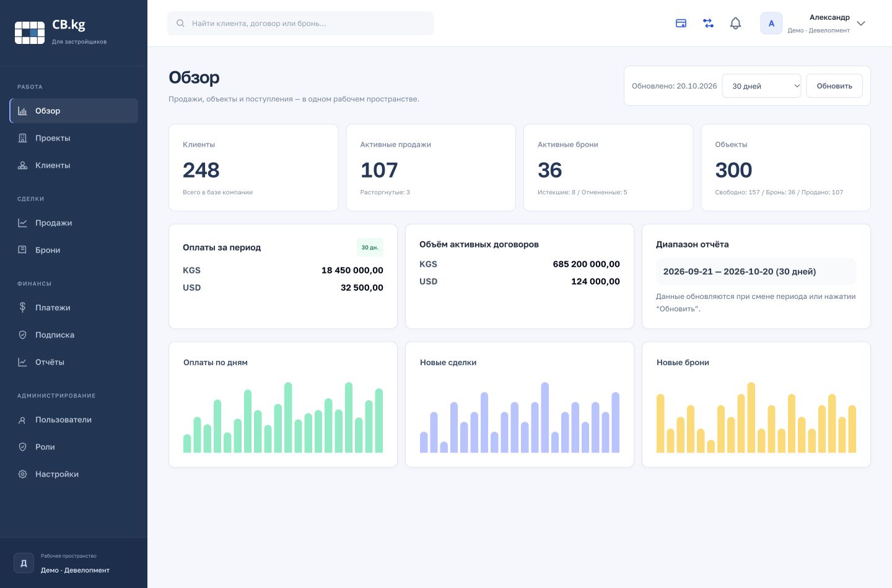Click the user avatar with letter A
892x588 pixels.
[x=771, y=24]
